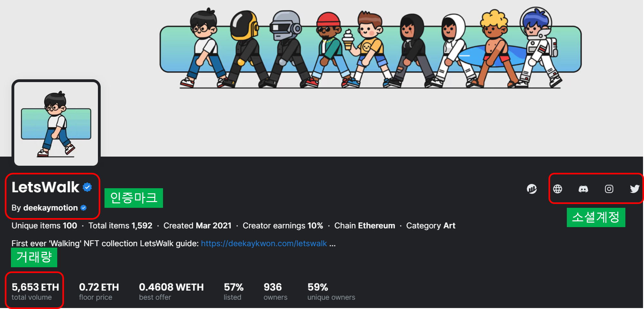This screenshot has width=644, height=309.
Task: Click the 5,653 ETH total volume stat
Action: [x=35, y=291]
